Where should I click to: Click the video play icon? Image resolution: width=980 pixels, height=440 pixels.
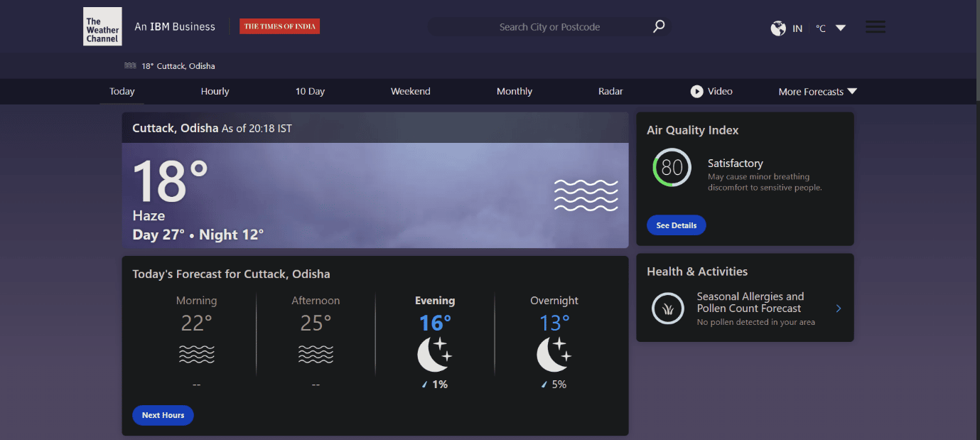pos(696,91)
